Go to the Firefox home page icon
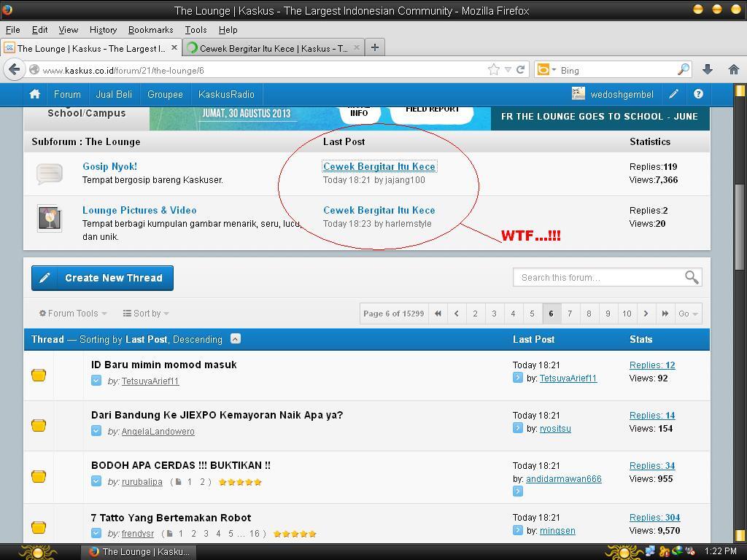The width and height of the screenshot is (747, 560). pyautogui.click(x=734, y=70)
